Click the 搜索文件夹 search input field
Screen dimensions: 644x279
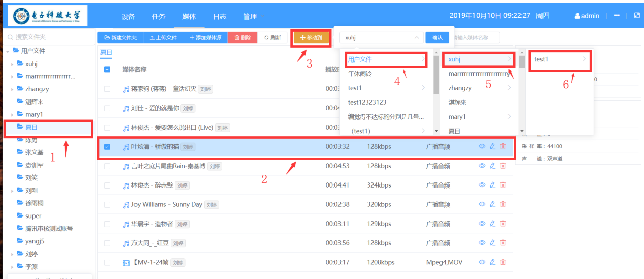(48, 37)
